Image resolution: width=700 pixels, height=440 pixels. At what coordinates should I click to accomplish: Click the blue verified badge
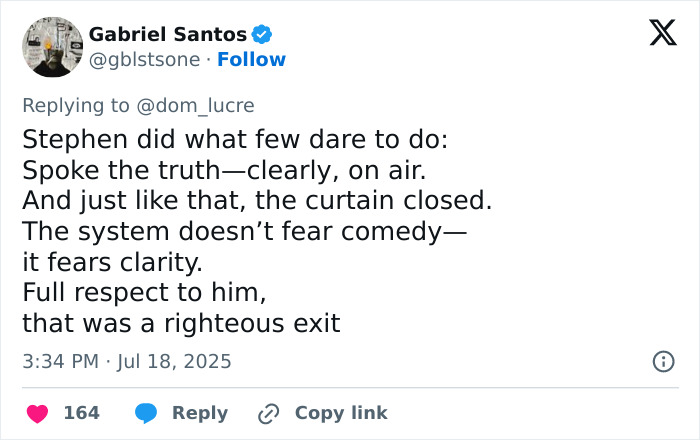point(262,35)
